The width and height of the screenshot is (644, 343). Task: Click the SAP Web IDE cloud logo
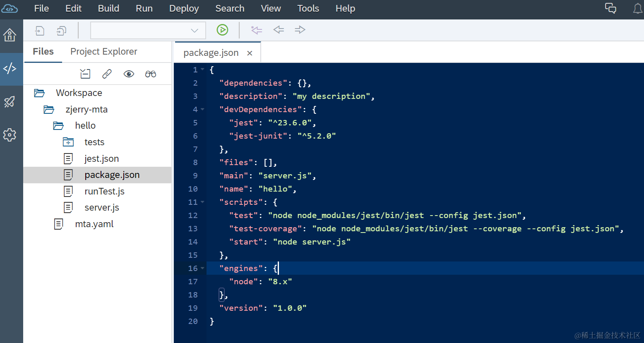point(10,9)
